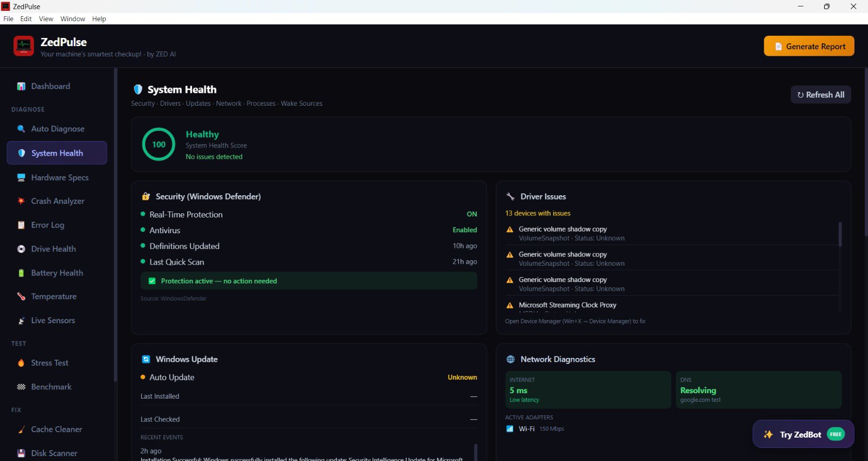Screen dimensions: 868x461
Task: Open the Cache Cleaner broom icon
Action: [21, 430]
